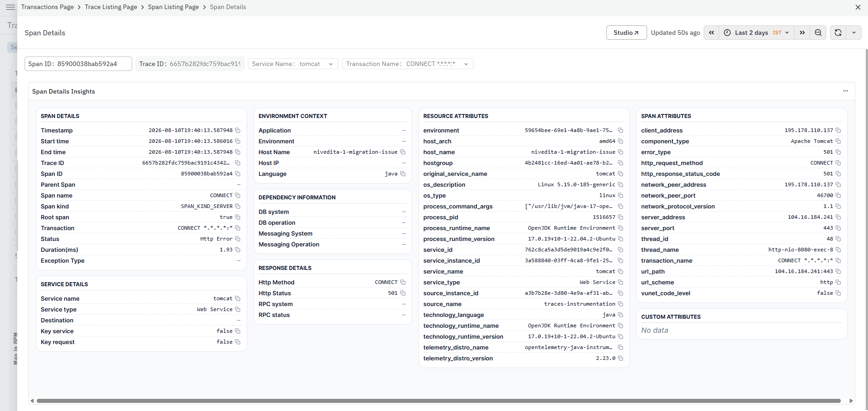Copy the Span ID value in Span Details
This screenshot has width=868, height=411.
click(x=238, y=174)
